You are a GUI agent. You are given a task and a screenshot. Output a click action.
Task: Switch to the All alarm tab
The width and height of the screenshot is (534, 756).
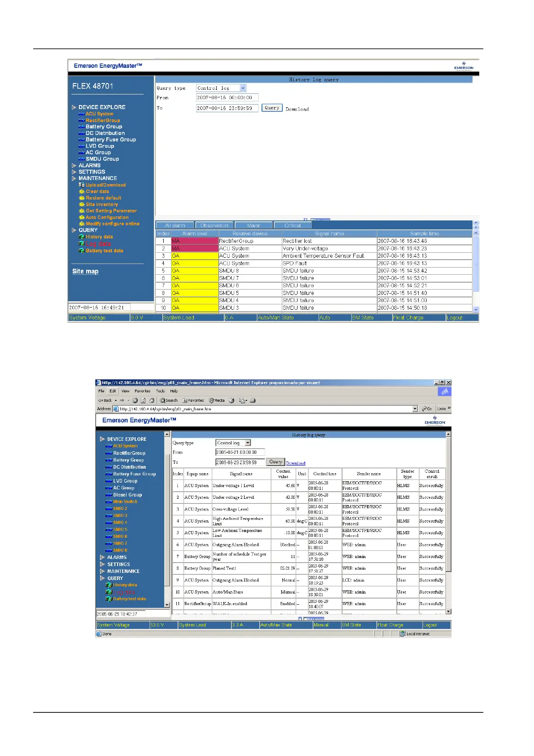tap(175, 225)
